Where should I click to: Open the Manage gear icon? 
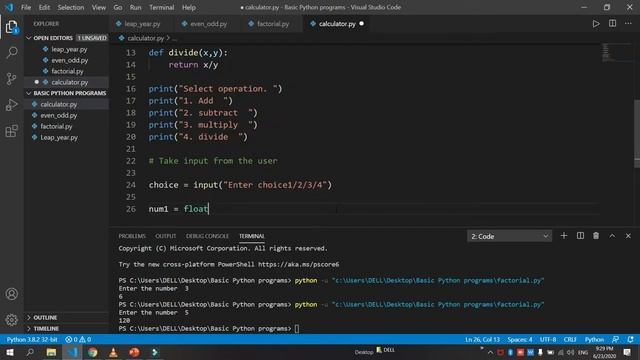click(12, 320)
